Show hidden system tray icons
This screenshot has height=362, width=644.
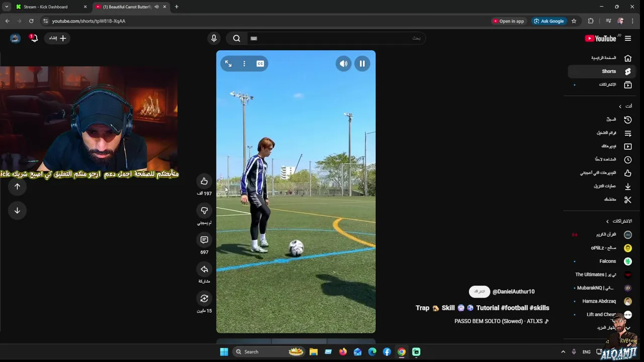(x=563, y=352)
